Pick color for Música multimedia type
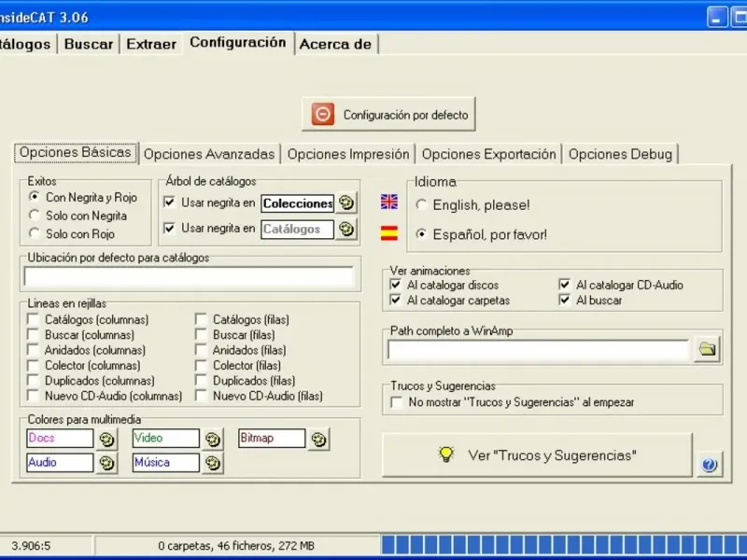 (x=213, y=463)
